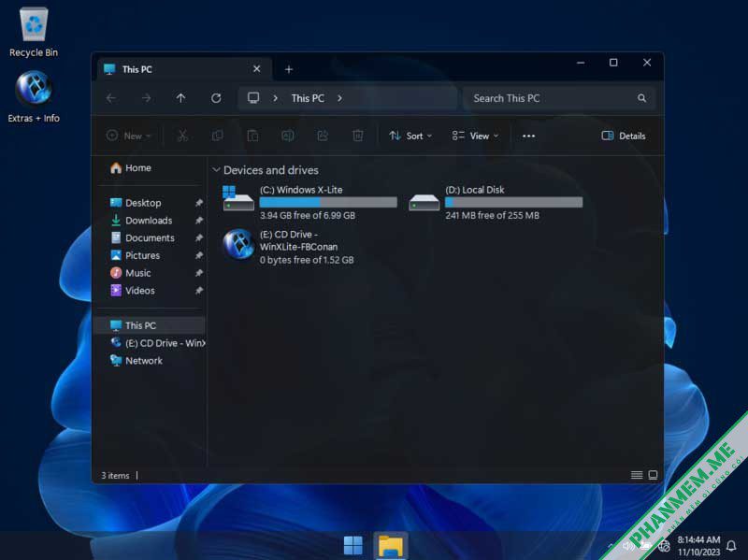Open the E: CD Drive WinXLite-FBConan
748x560 pixels.
[x=288, y=247]
